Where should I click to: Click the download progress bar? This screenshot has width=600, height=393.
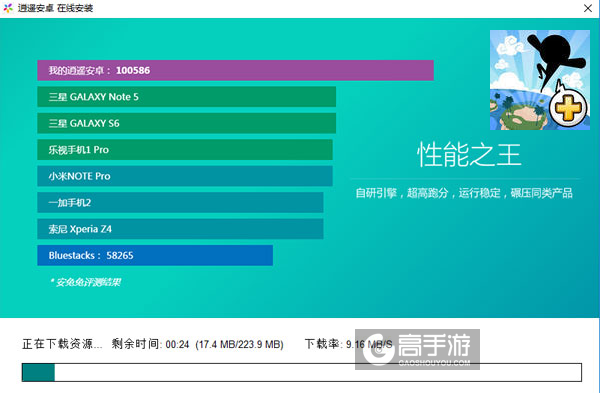pos(302,372)
